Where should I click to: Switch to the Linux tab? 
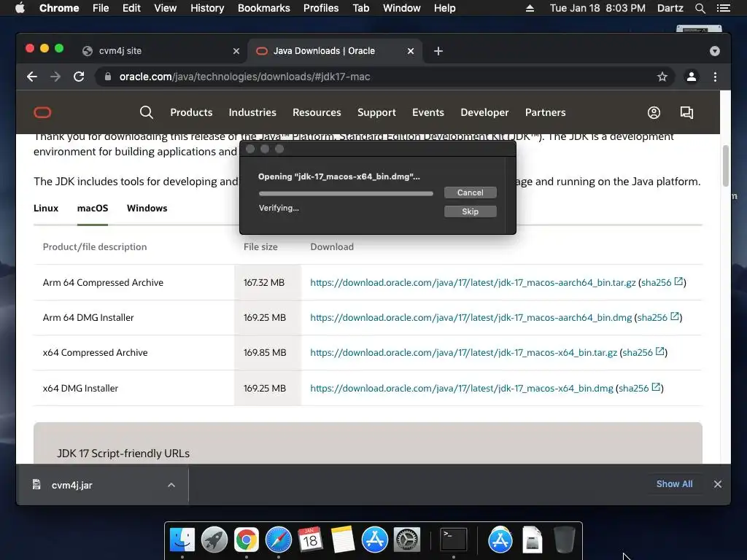pyautogui.click(x=46, y=208)
